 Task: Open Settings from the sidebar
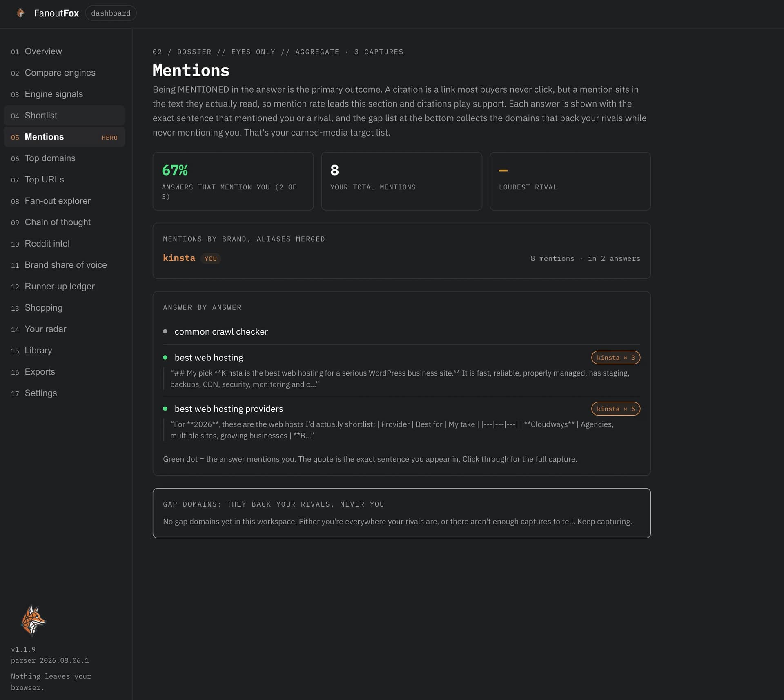[x=64, y=393]
